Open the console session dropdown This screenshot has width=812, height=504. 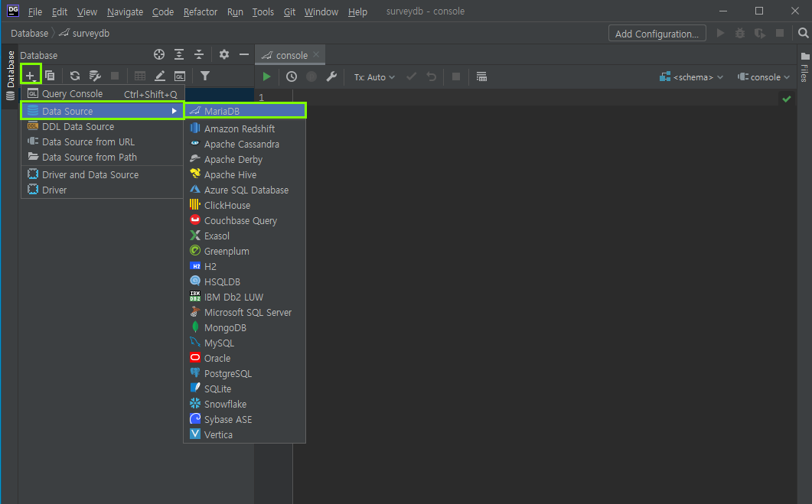pos(764,77)
